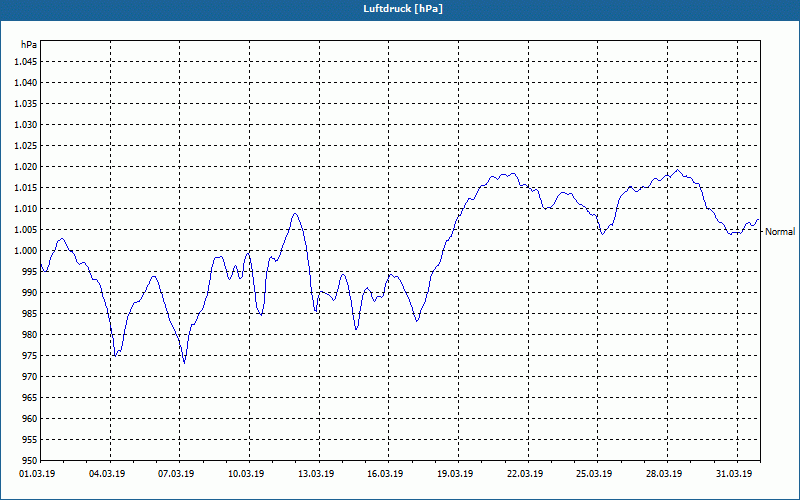Click the 'hPa' unit label
This screenshot has width=800, height=500.
[x=29, y=44]
